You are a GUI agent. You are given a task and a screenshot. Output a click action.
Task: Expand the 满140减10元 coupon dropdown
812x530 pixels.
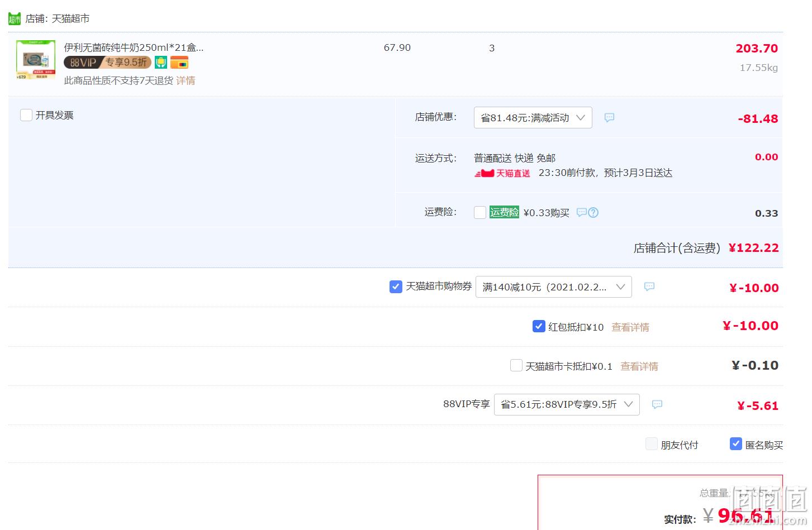point(553,287)
